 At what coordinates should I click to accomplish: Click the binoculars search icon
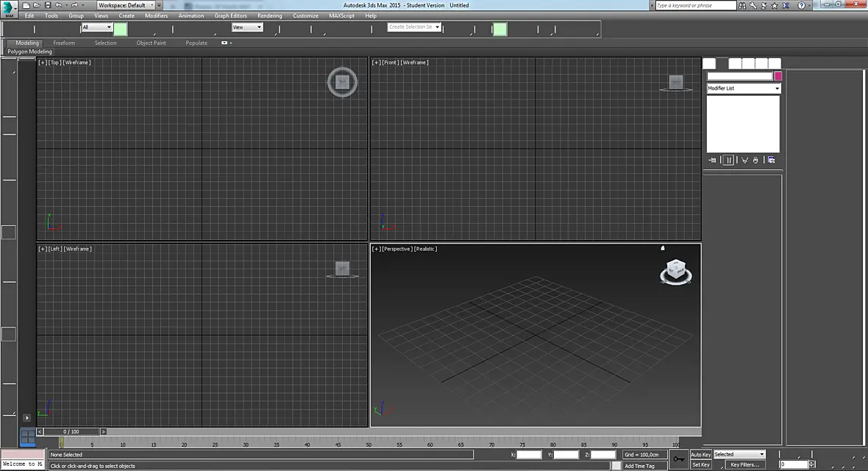[x=742, y=5]
